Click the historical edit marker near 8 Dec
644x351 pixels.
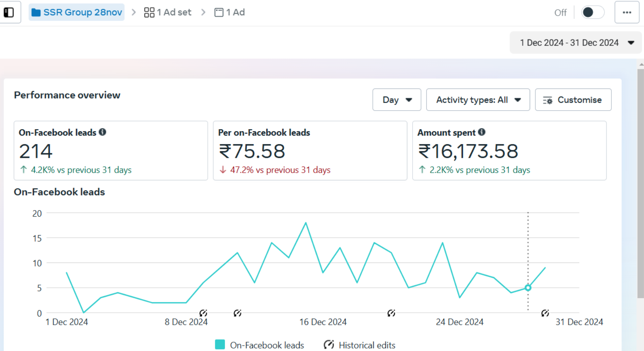tap(203, 313)
